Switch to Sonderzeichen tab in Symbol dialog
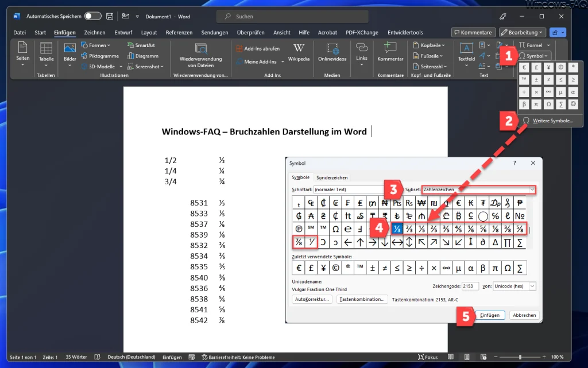 point(332,177)
